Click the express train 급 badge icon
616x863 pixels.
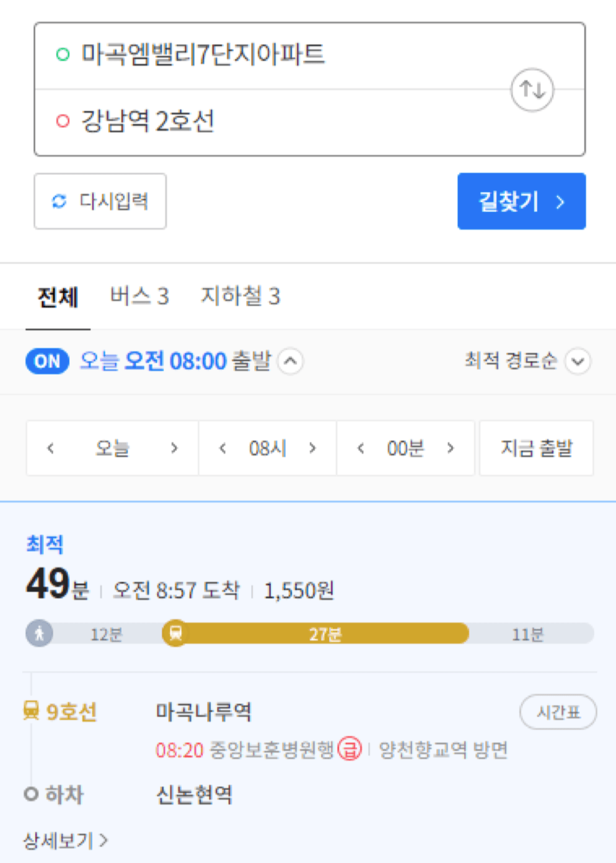(350, 749)
